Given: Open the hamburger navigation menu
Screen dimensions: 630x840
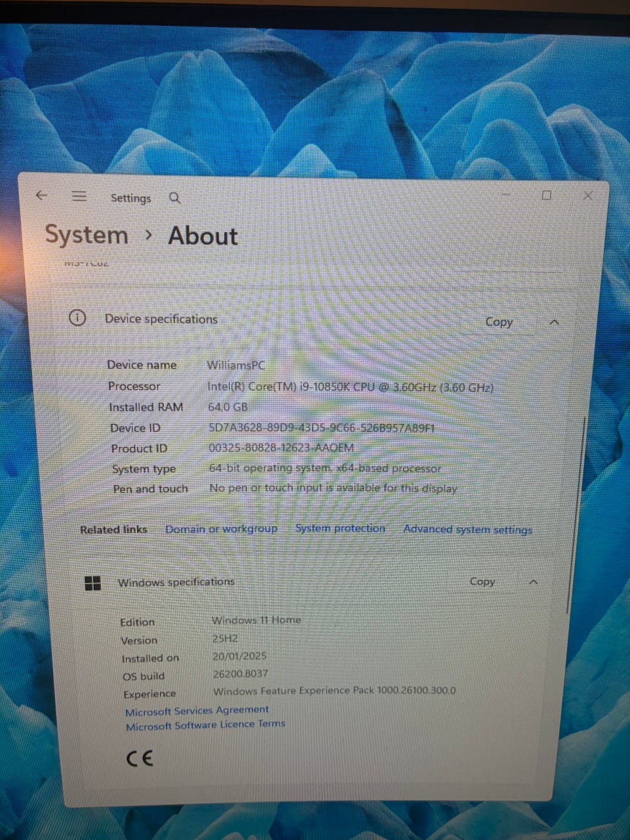Looking at the screenshot, I should click(x=79, y=196).
